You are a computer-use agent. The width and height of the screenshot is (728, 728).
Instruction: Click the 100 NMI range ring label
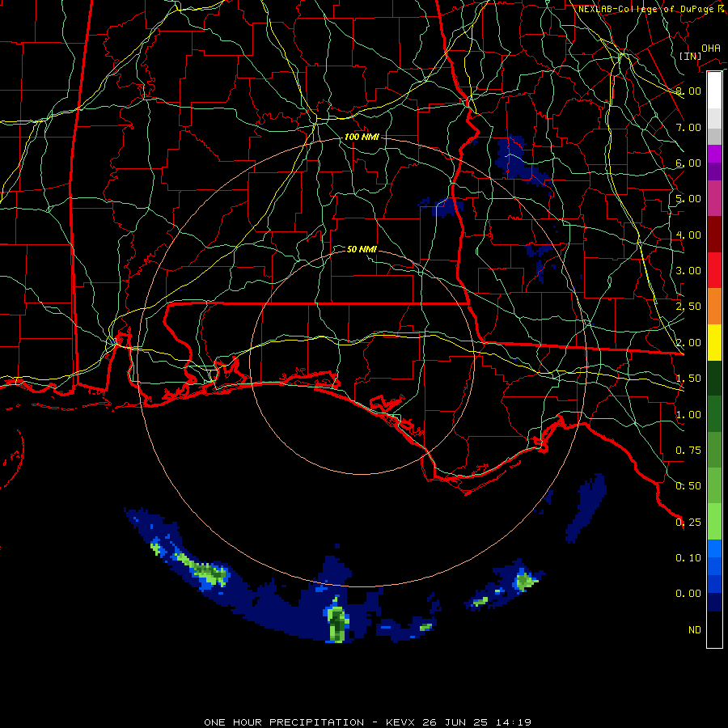pos(362,137)
